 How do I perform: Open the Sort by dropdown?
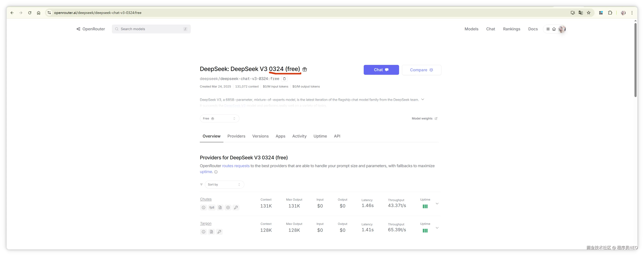(x=224, y=185)
